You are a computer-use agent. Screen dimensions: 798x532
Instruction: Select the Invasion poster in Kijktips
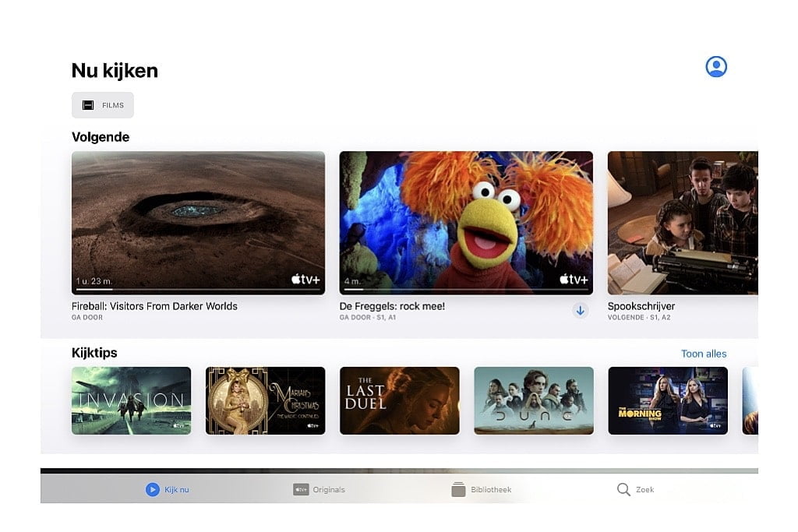[131, 401]
